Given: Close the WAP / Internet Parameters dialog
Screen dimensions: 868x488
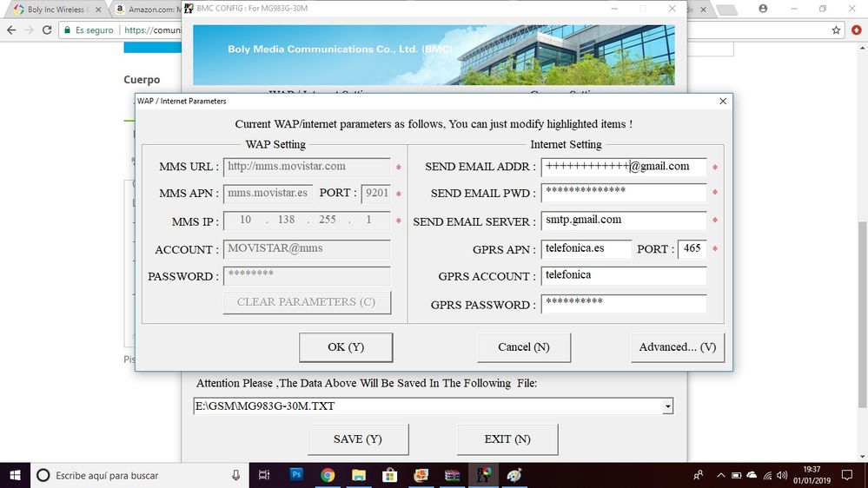Looking at the screenshot, I should [x=722, y=101].
